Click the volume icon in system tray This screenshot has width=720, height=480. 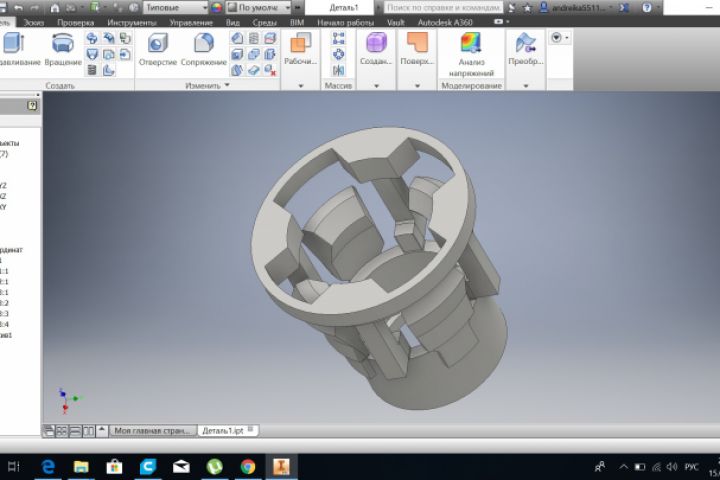671,467
